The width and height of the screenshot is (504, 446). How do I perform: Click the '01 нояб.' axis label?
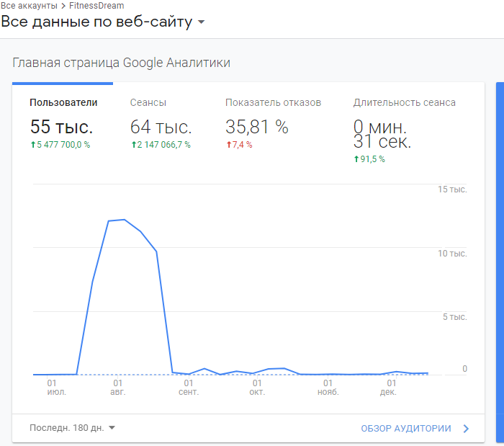tap(328, 388)
